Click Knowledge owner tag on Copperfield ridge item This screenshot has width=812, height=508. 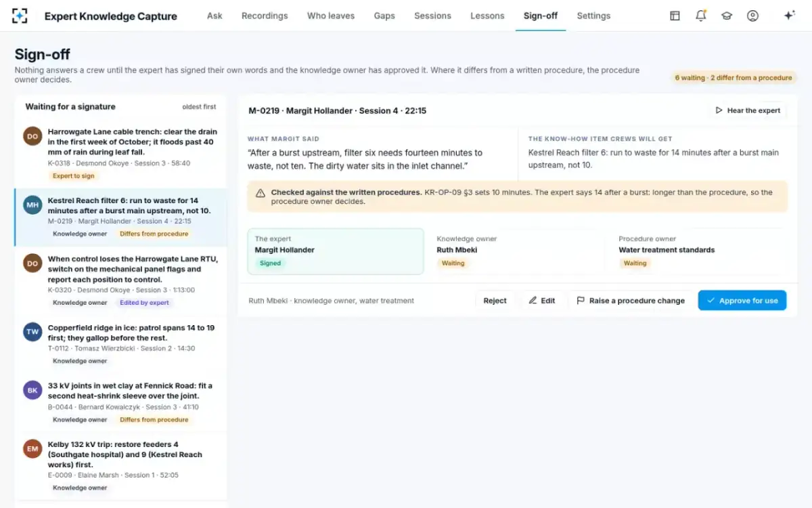[80, 361]
